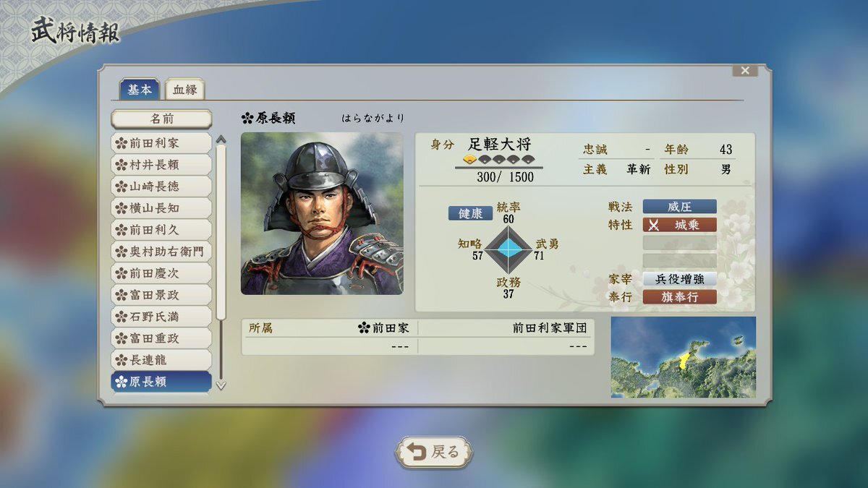Choose 前田慶次 in the officer list
The width and height of the screenshot is (868, 488).
click(161, 273)
